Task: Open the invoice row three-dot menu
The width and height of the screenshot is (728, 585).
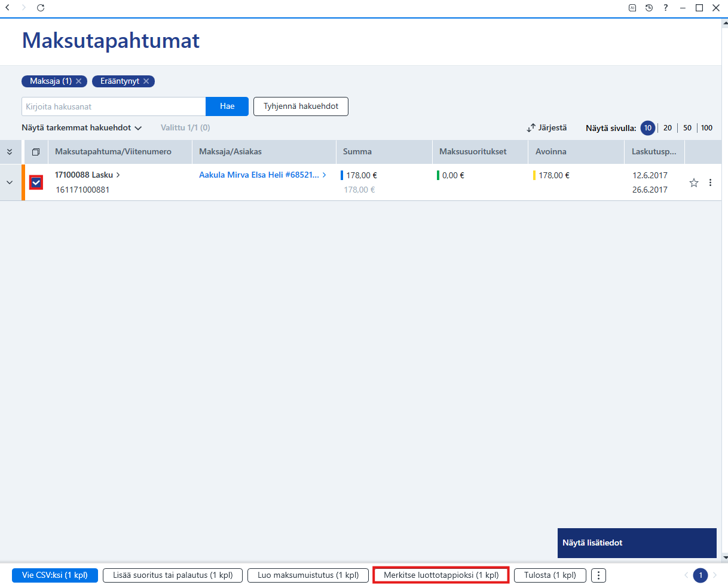Action: point(710,182)
